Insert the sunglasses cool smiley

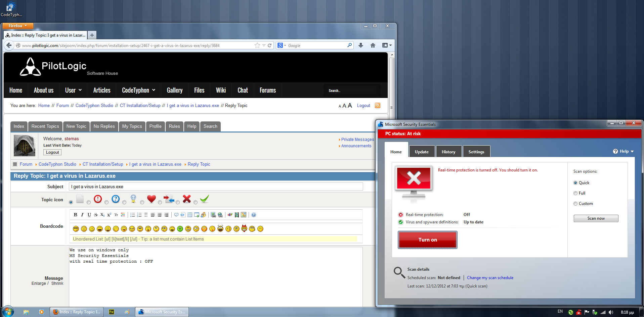[x=76, y=229]
